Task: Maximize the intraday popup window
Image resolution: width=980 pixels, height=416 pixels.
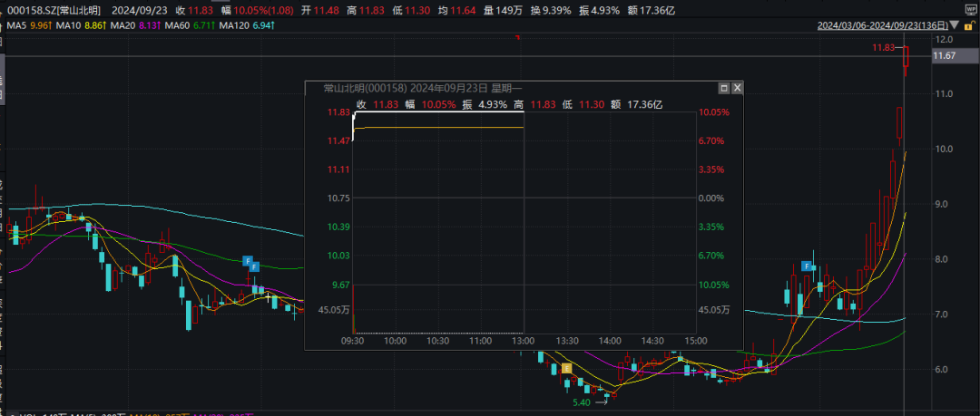Action: (x=724, y=88)
